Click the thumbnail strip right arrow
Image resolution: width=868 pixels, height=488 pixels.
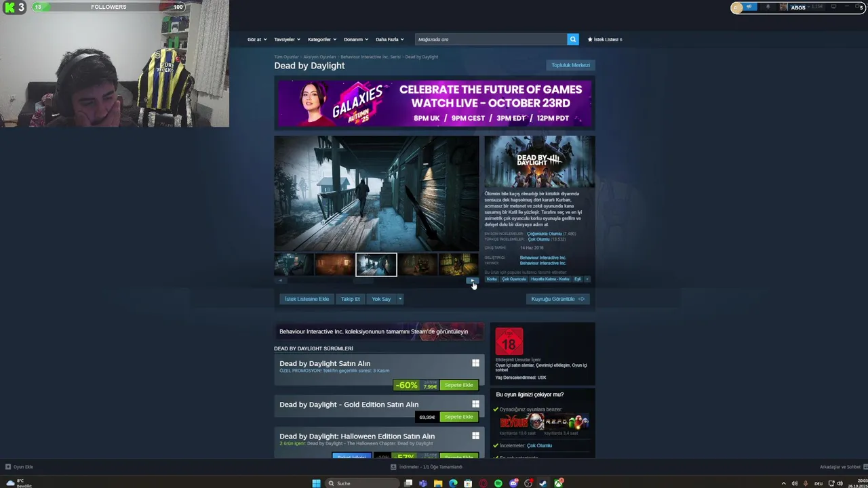pos(473,281)
